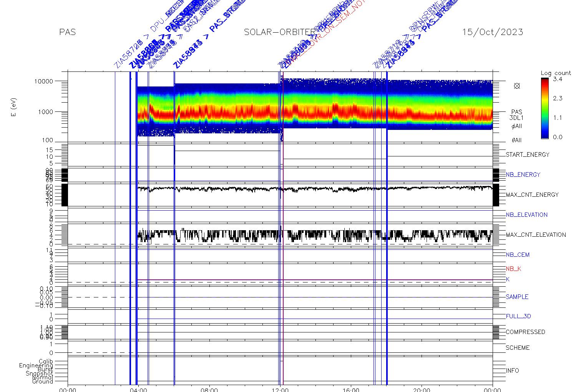Click the Engineering mode label

tap(36, 365)
